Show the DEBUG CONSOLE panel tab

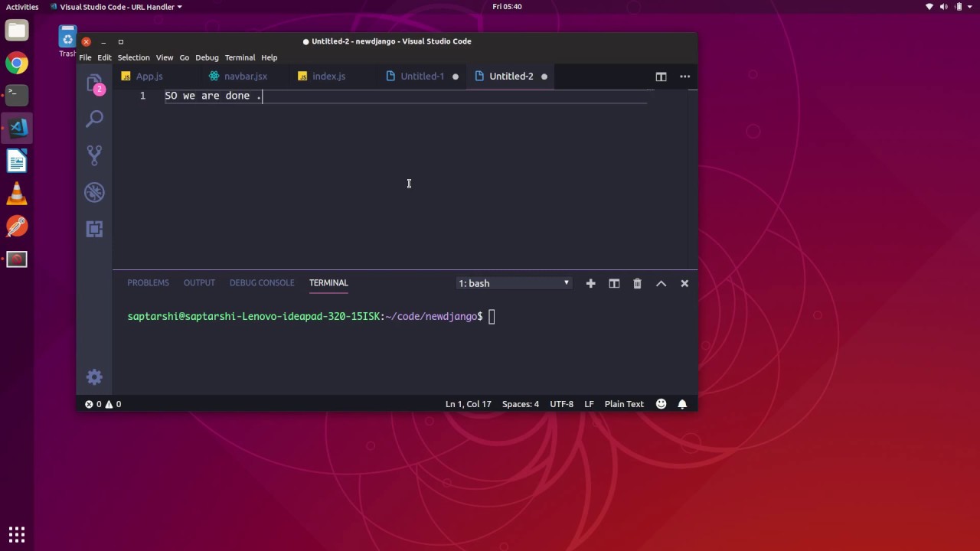click(x=262, y=283)
